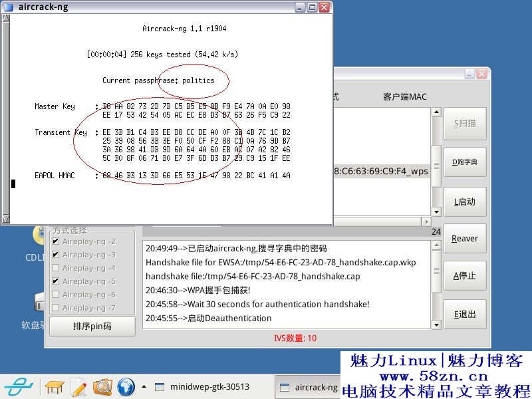Click the Current passphrase politics text
This screenshot has width=532, height=399.
158,80
